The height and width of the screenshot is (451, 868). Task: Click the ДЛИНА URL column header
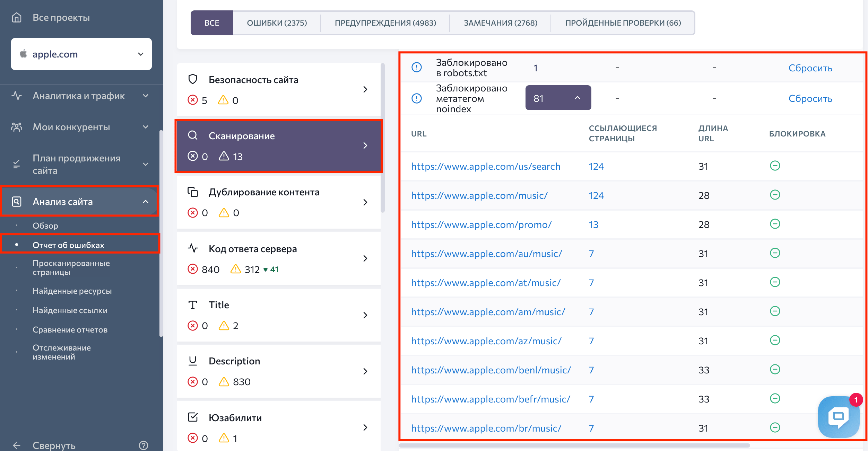(x=713, y=133)
